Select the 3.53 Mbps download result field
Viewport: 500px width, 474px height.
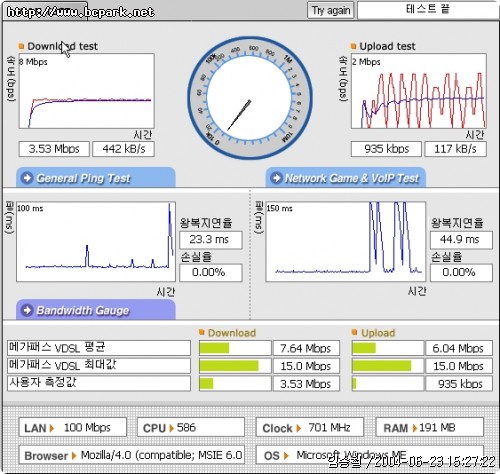click(54, 149)
